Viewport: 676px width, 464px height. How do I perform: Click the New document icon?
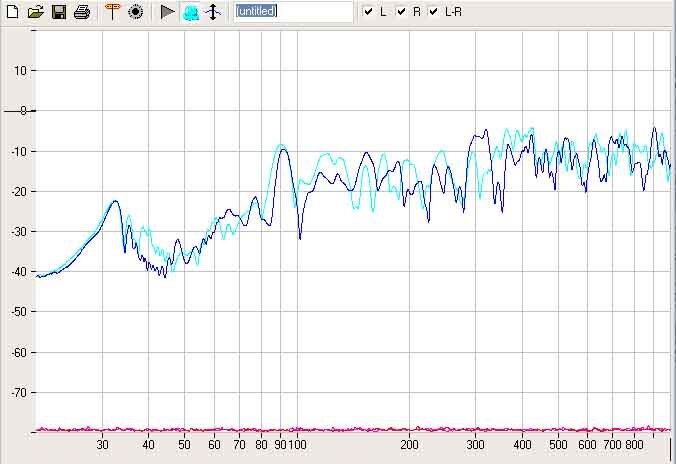pos(13,12)
